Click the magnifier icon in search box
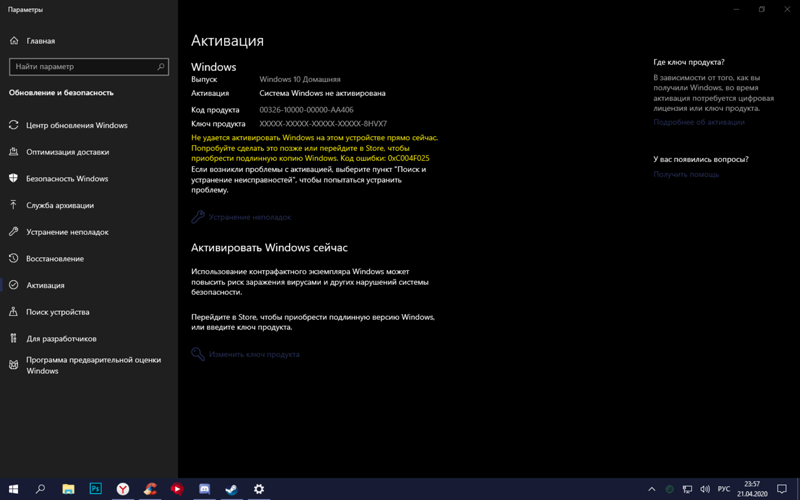The width and height of the screenshot is (800, 500). coord(161,66)
